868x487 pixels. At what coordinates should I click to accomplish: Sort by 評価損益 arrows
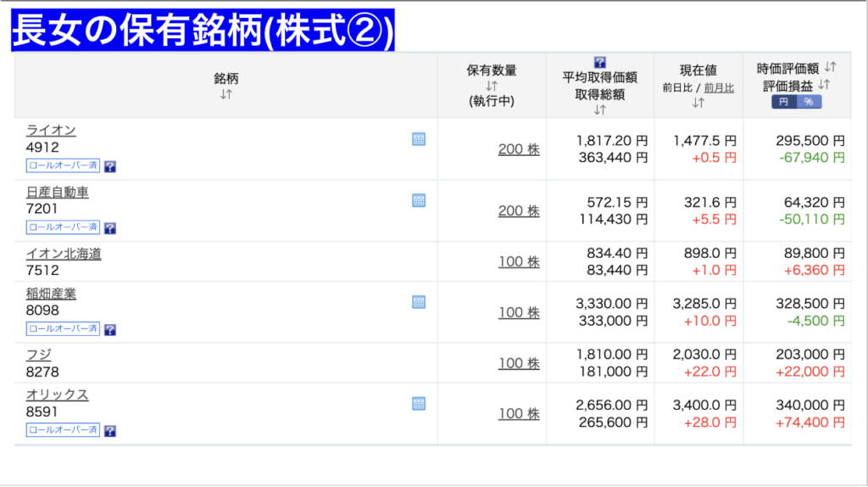click(x=824, y=84)
